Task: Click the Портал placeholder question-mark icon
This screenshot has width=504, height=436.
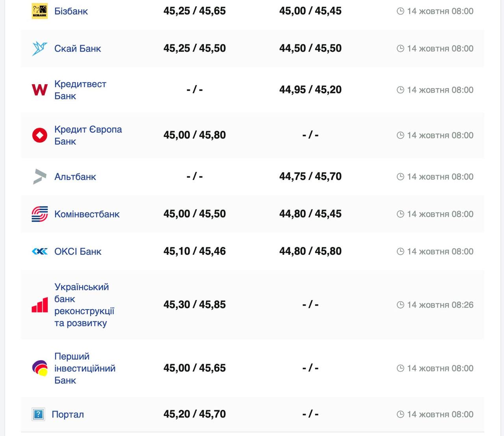Action: (38, 414)
